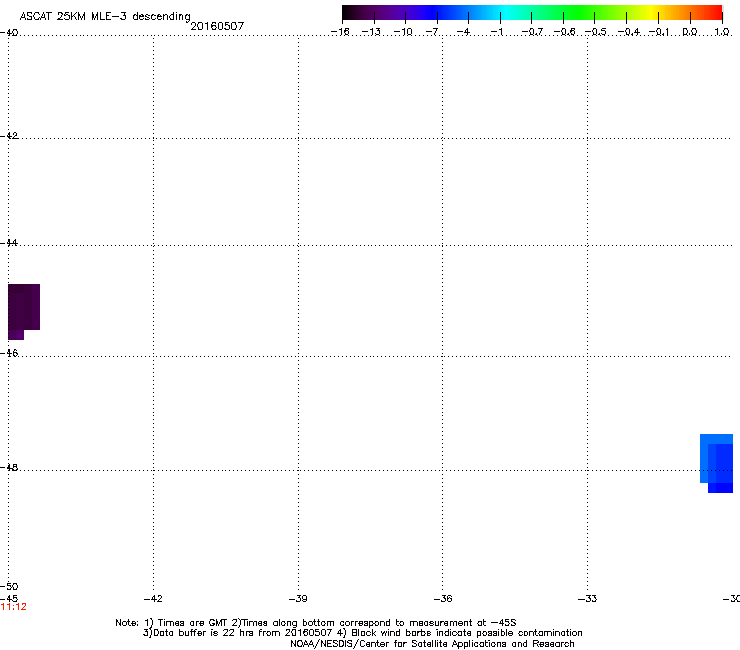Click the black end of the color bar
The image size is (740, 650).
[349, 13]
